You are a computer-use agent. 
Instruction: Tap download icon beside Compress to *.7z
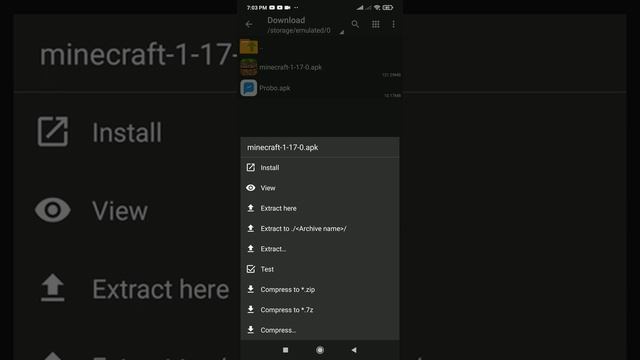point(251,310)
